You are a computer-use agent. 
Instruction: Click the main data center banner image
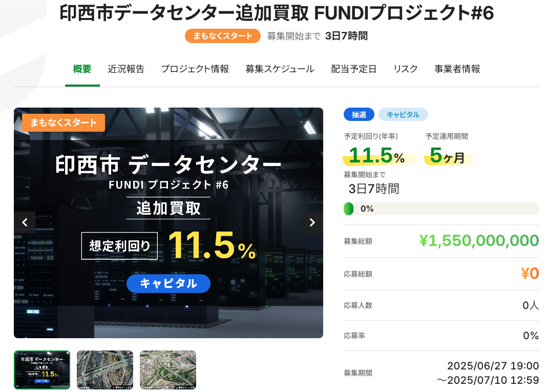coord(169,223)
